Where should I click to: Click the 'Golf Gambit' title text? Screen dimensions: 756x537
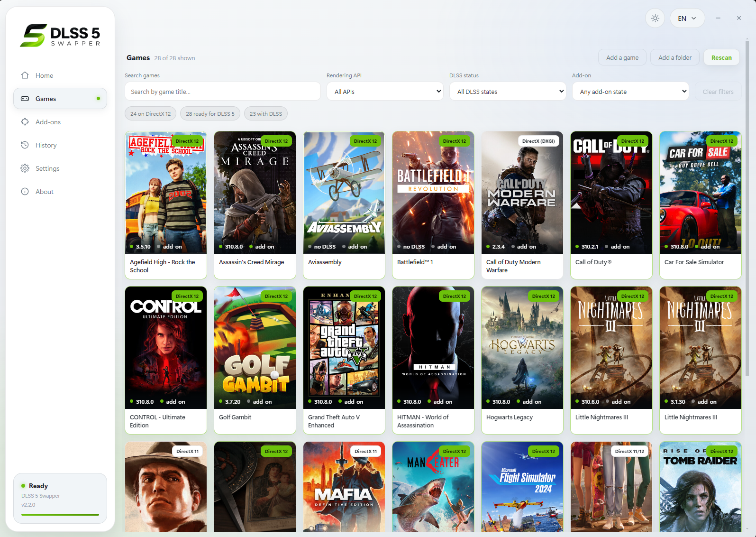tap(235, 417)
